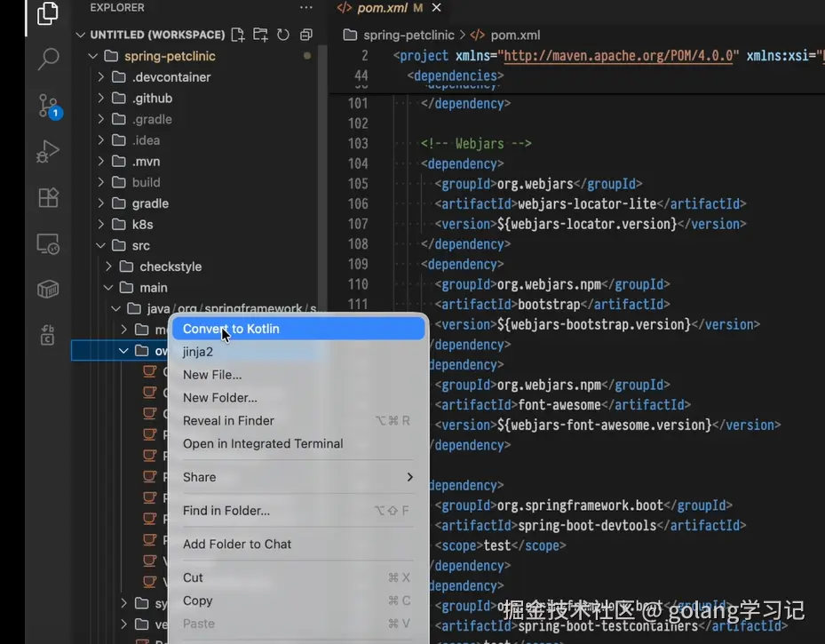This screenshot has width=825, height=644.
Task: Collapse the spring-petclinic root folder
Action: point(93,56)
